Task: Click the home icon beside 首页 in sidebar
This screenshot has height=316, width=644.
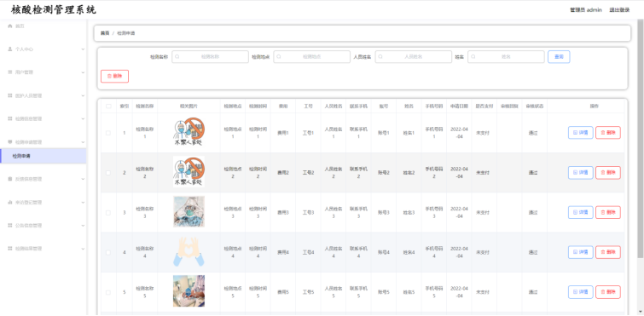Action: [10, 26]
